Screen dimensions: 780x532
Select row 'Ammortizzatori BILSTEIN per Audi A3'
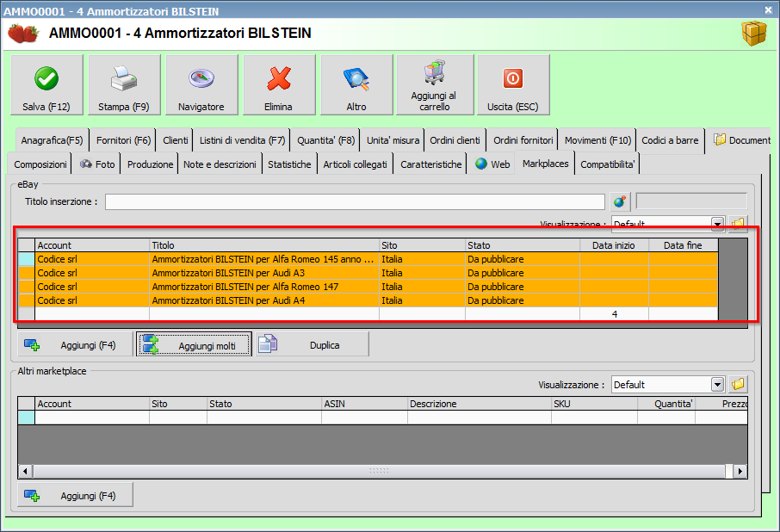click(368, 273)
